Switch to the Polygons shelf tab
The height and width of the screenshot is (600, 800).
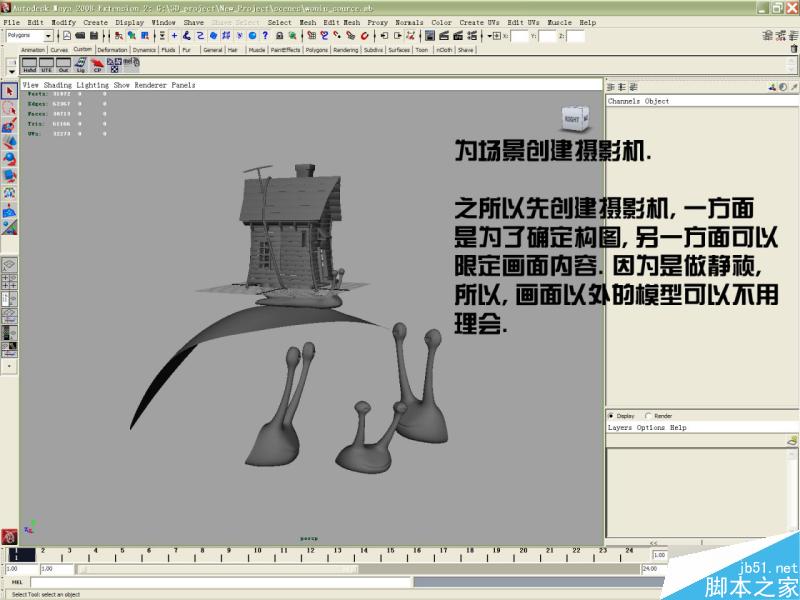[x=317, y=50]
